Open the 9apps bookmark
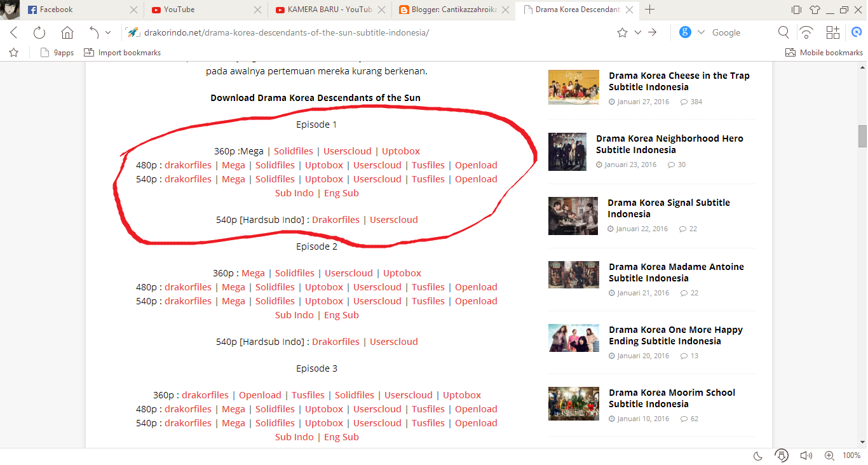Viewport: 868px width, 465px height. [x=57, y=53]
